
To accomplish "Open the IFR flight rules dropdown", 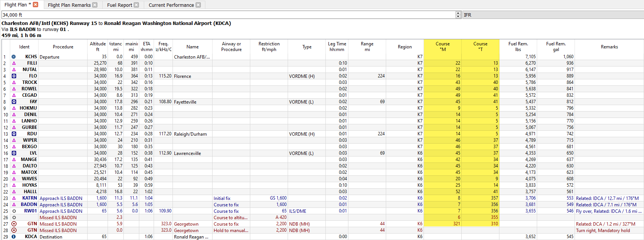I will pos(553,15).
